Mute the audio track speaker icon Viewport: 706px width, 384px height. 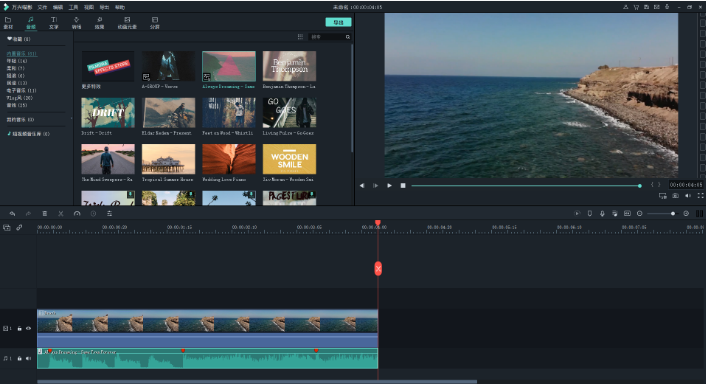click(28, 359)
